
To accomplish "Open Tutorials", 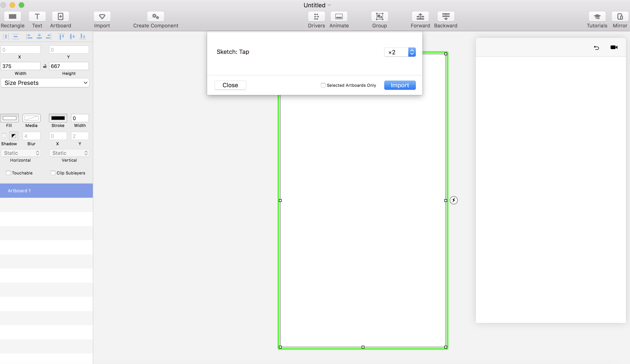I will click(x=597, y=16).
